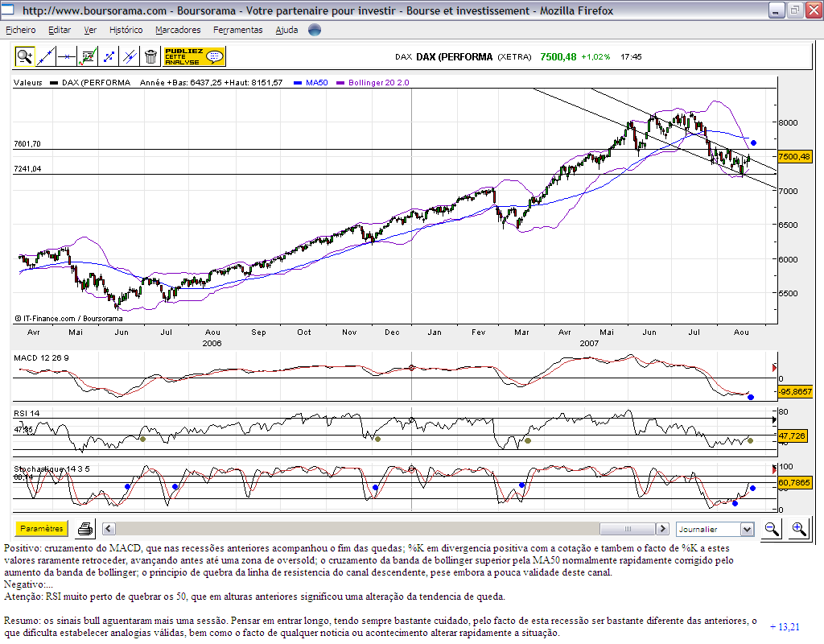
Task: Select the zoom magnifier tool
Action: [25, 56]
